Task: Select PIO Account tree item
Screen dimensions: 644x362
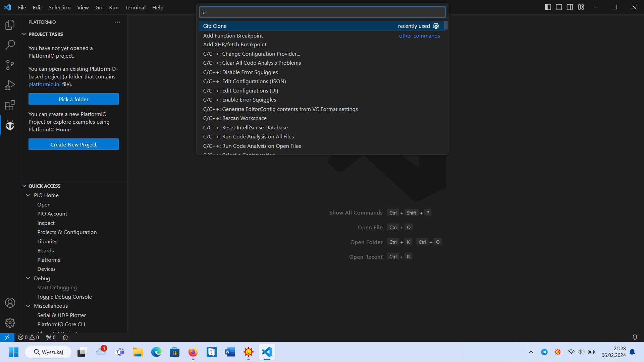Action: point(52,214)
